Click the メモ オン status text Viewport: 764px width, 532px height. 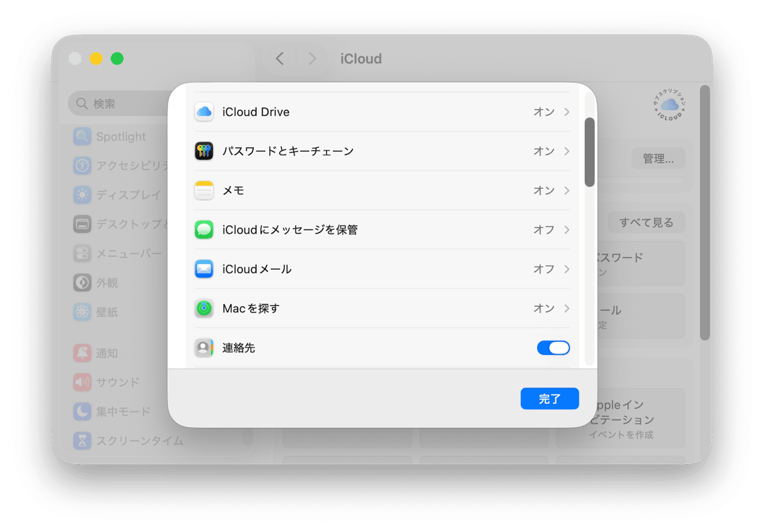544,190
